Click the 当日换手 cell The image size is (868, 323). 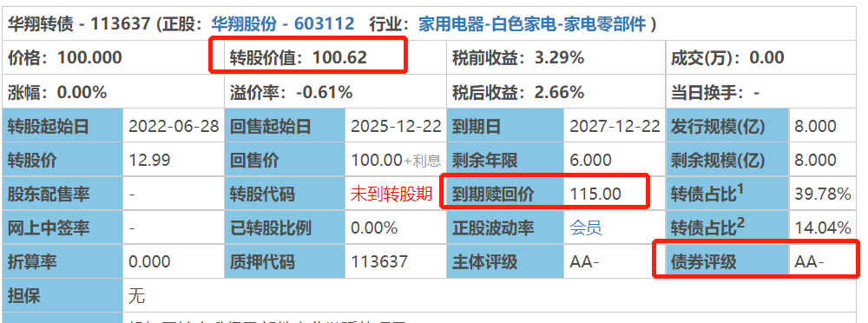coord(760,92)
